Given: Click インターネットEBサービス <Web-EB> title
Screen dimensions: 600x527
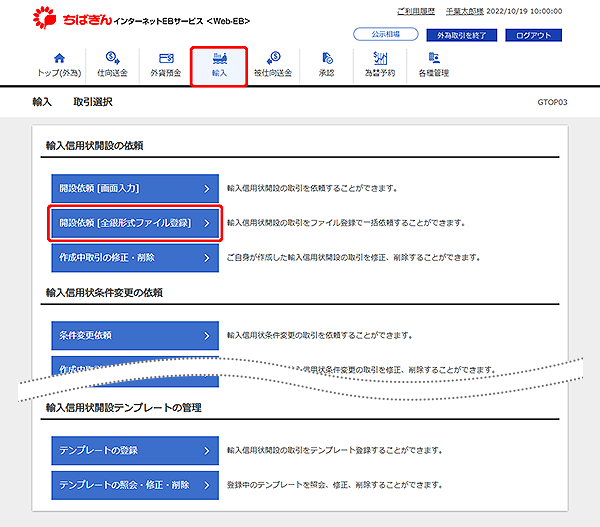Looking at the screenshot, I should click(182, 21).
